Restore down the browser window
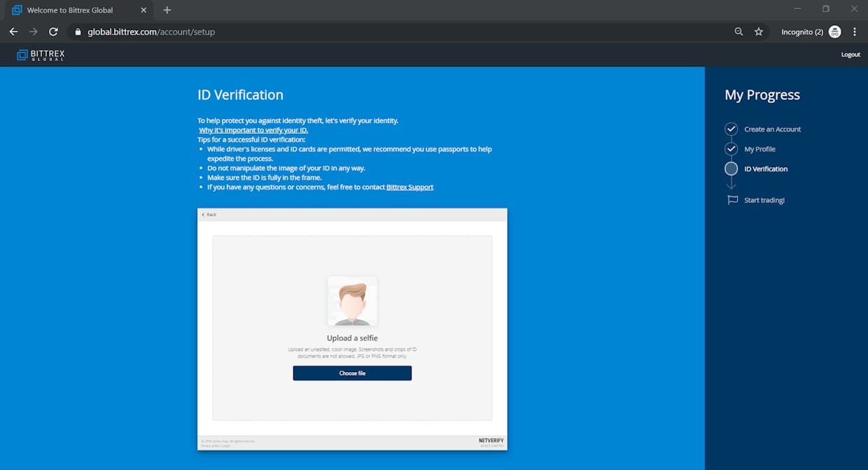868x470 pixels. 825,9
